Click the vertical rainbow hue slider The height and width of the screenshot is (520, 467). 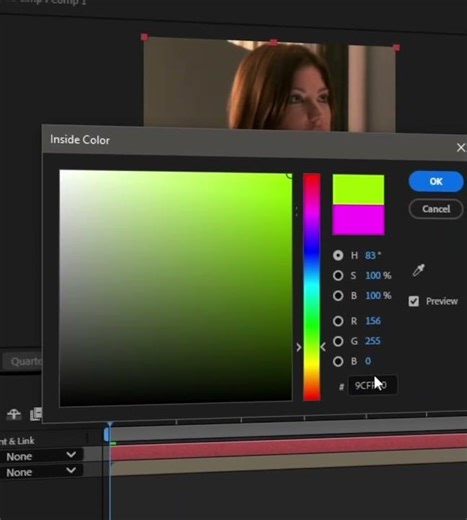(x=312, y=287)
